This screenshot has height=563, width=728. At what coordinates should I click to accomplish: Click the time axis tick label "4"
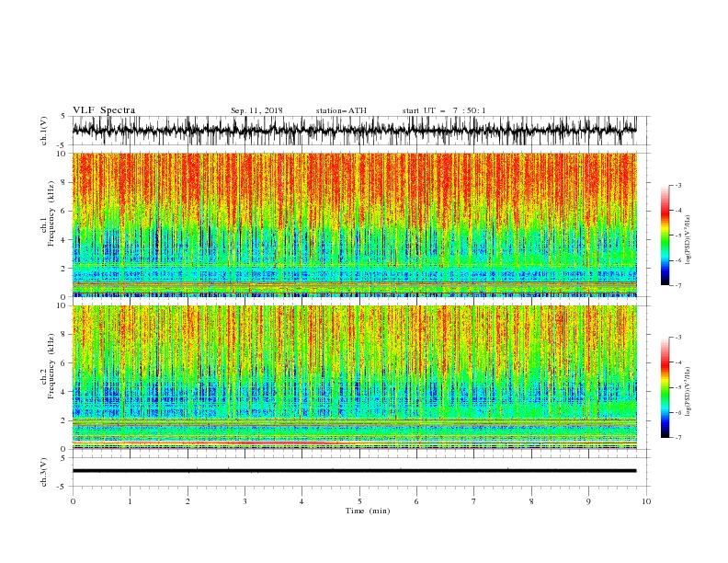point(301,501)
